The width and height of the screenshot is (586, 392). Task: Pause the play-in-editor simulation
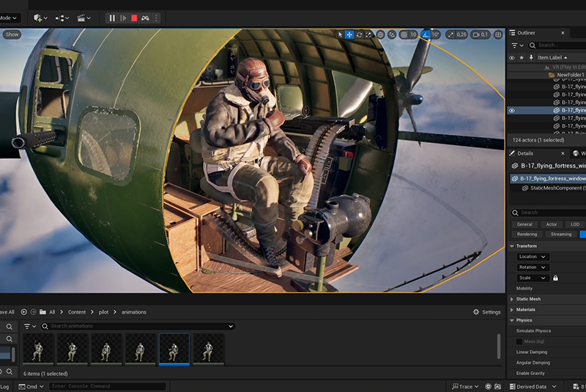click(112, 18)
